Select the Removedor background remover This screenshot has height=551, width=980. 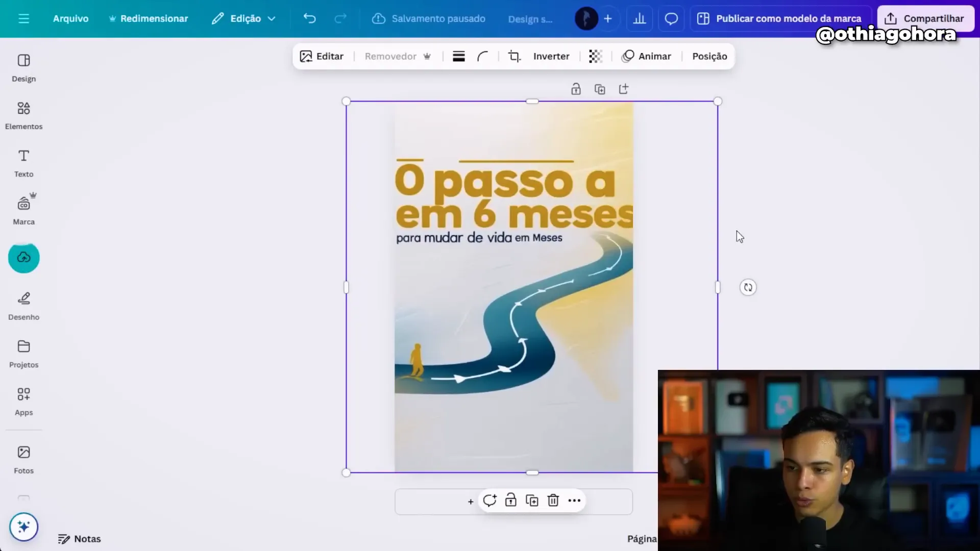click(398, 56)
